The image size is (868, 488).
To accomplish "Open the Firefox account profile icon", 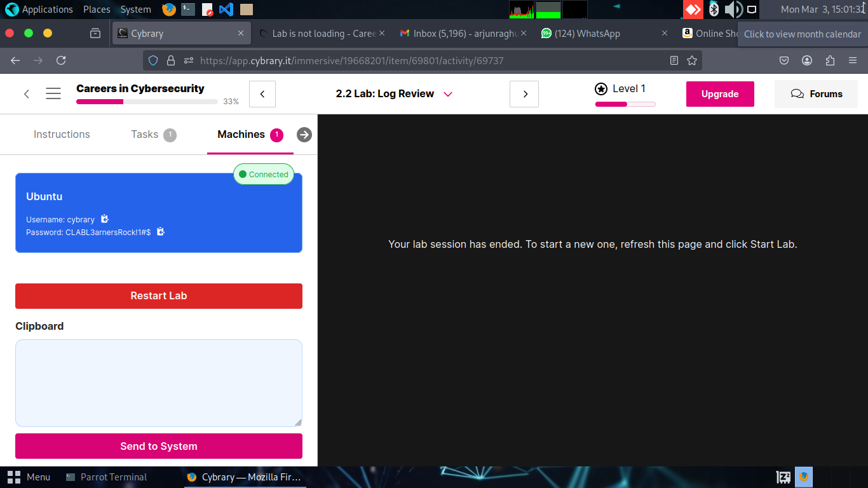I will pyautogui.click(x=807, y=60).
